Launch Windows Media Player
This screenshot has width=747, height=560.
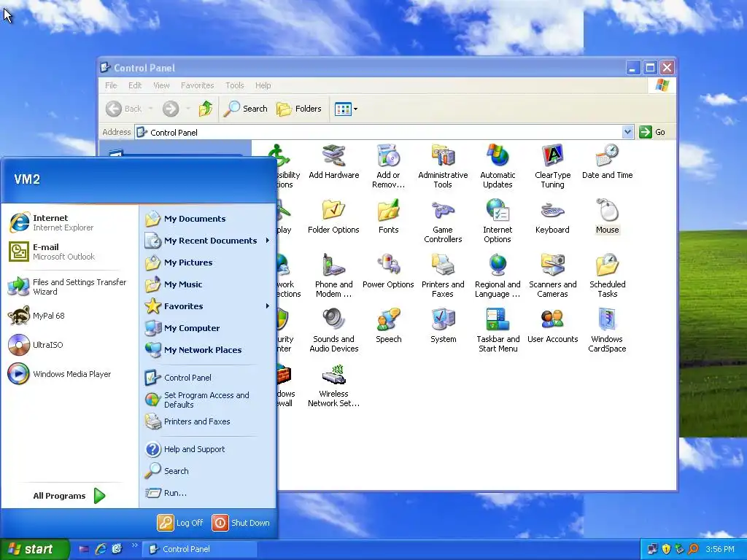[69, 374]
